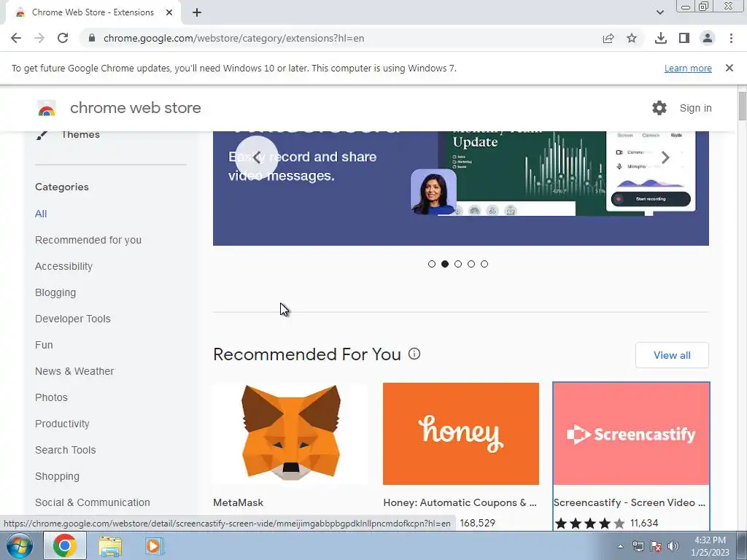This screenshot has height=560, width=747.
Task: Open the media player taskbar icon
Action: click(153, 545)
